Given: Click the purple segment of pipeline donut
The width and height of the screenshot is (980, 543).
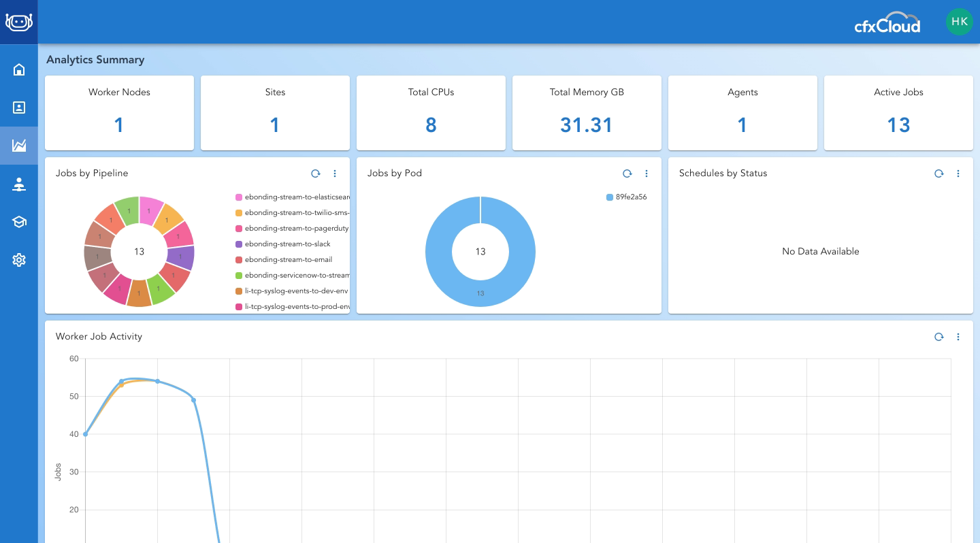Looking at the screenshot, I should pos(181,258).
